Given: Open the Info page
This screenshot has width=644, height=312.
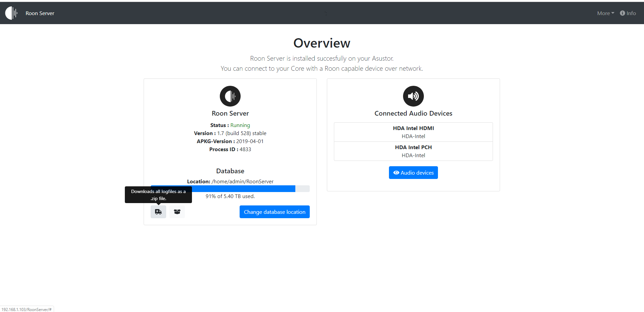Looking at the screenshot, I should [628, 13].
